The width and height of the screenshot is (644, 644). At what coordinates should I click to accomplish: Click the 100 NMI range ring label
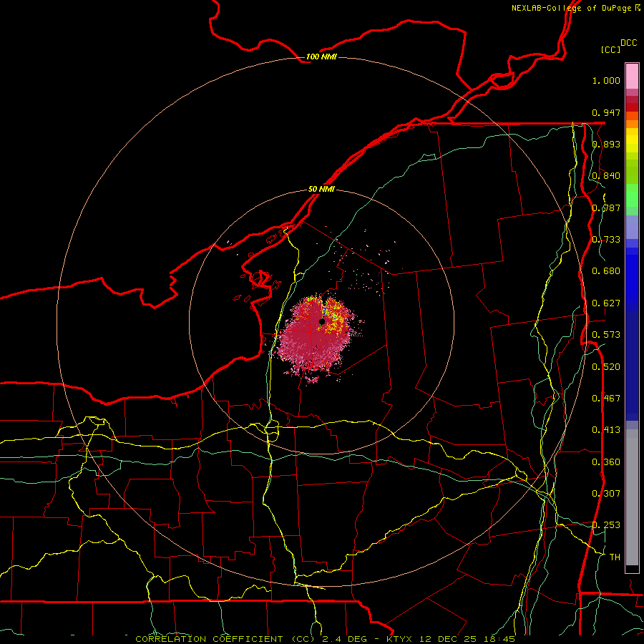(321, 57)
